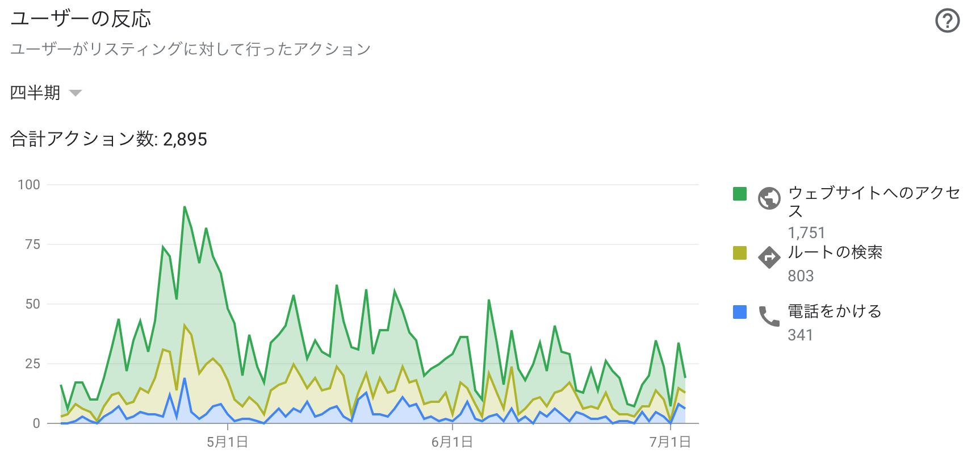Screen dimensions: 980x466
Task: Click the route directions diamond icon
Action: point(769,257)
